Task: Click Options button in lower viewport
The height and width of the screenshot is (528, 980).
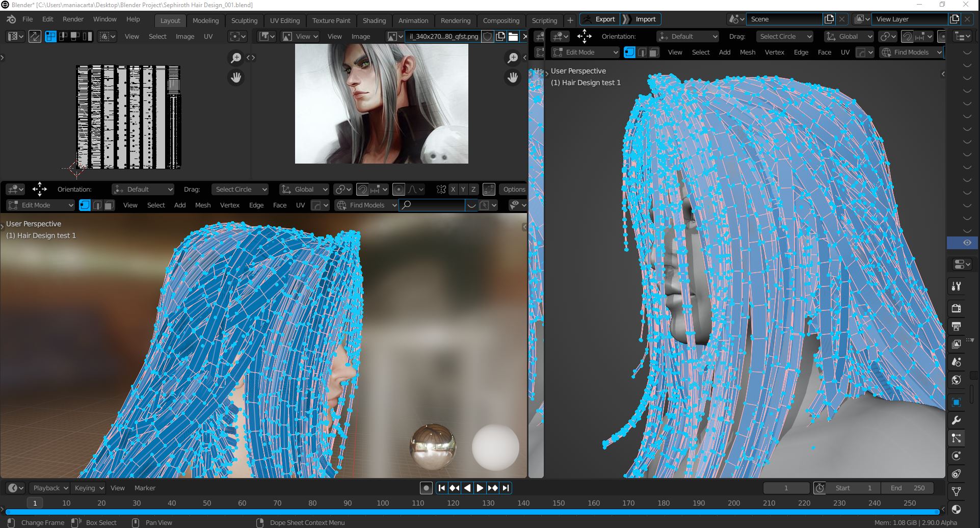Action: tap(514, 189)
